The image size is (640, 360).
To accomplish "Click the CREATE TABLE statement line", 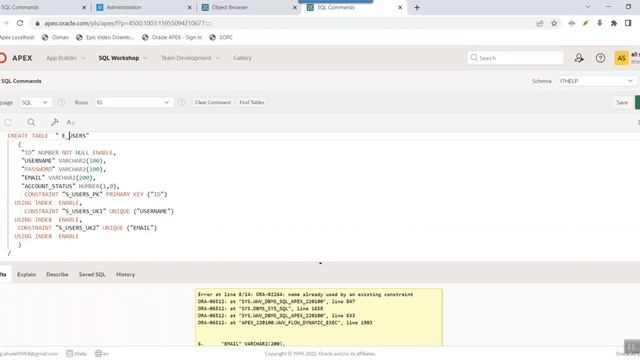I will [x=48, y=136].
